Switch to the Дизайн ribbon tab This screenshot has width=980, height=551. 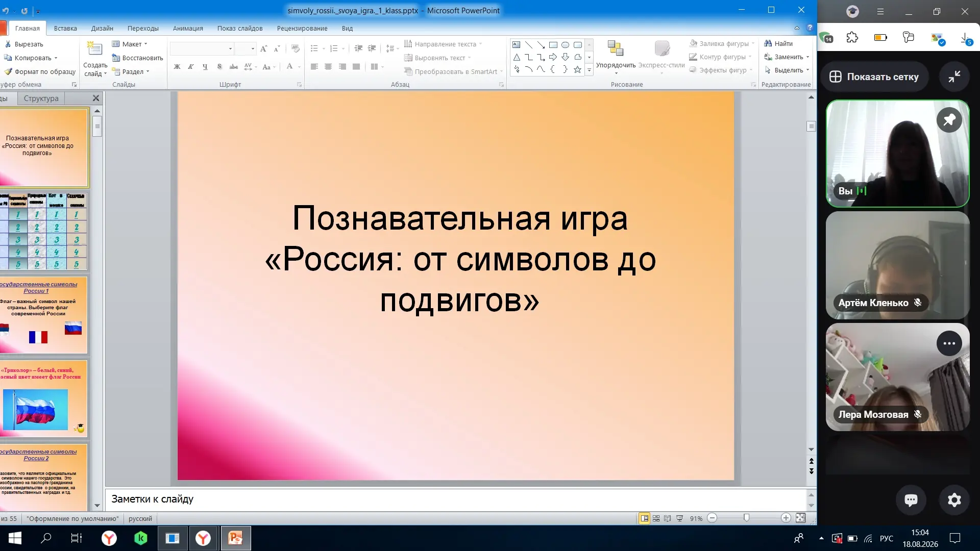coord(102,29)
